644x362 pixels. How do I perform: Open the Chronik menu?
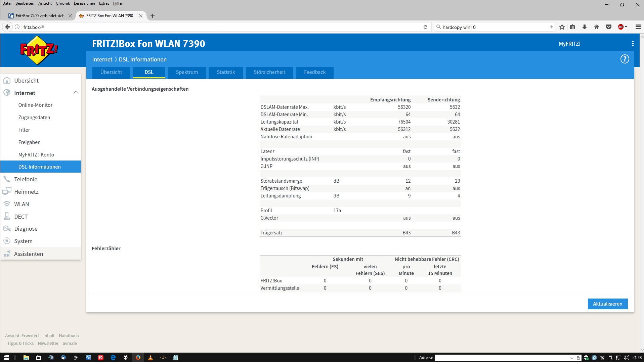(x=63, y=3)
